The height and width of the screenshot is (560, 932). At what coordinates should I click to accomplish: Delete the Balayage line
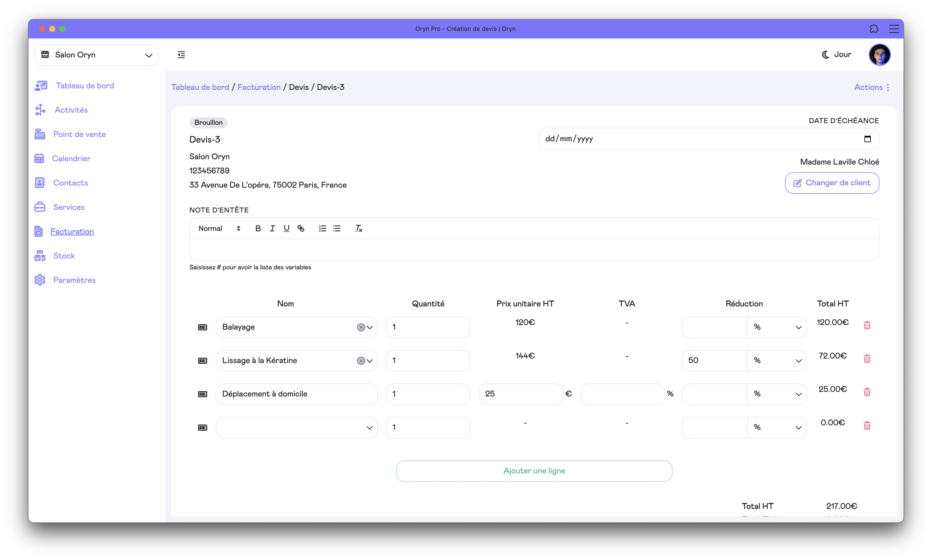(867, 325)
